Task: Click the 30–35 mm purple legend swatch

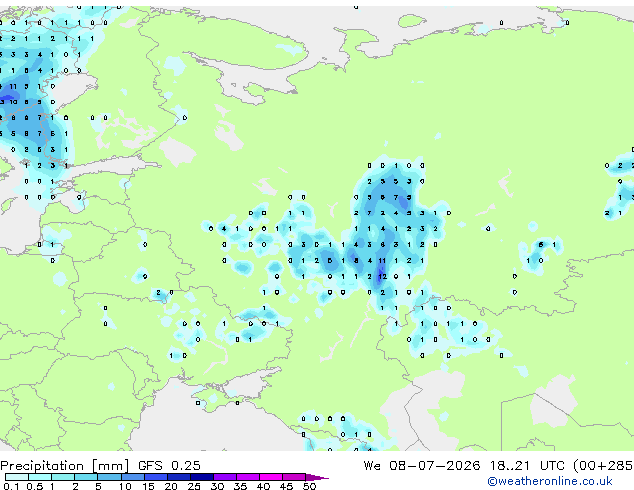Action: point(225,477)
